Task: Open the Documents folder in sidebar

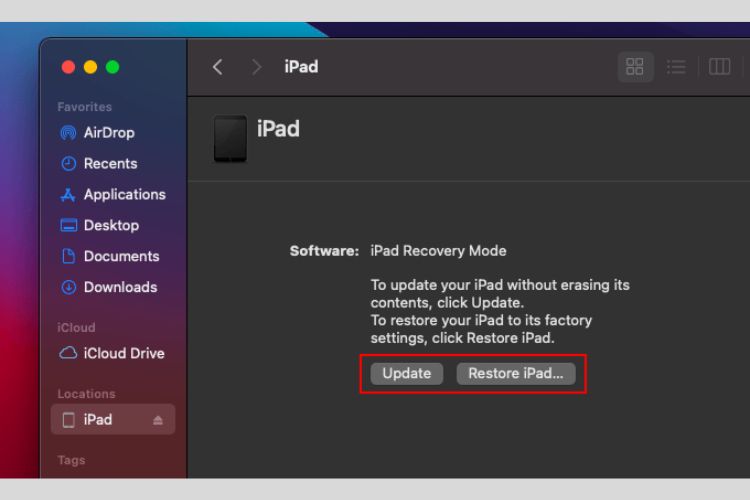Action: click(121, 257)
